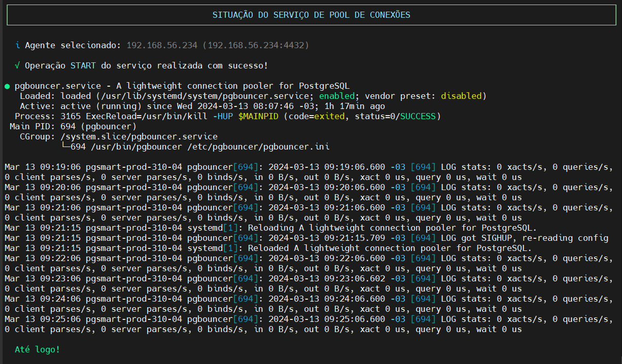Click the CGroup path '/system.slice/pgbouncer.service'
Screen dimensions: 622x364
[x=139, y=137]
